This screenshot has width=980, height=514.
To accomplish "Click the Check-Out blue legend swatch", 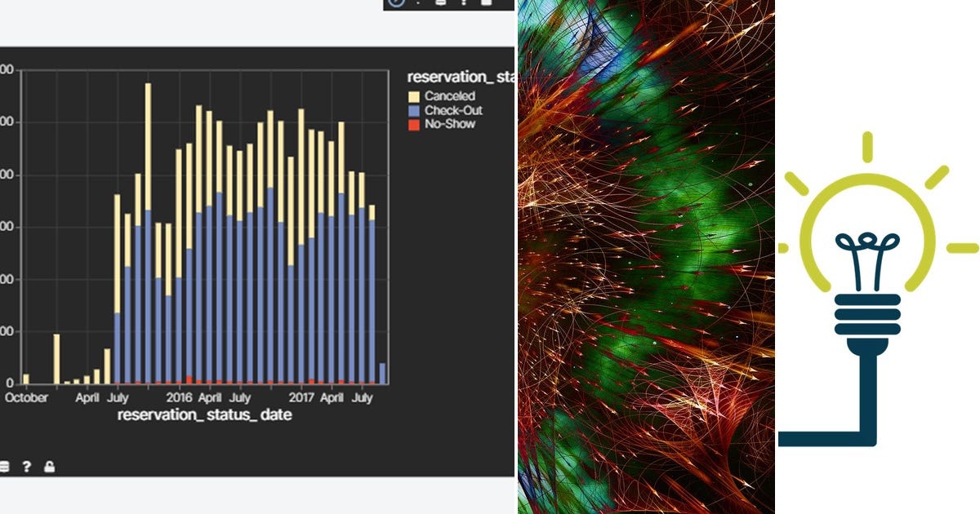I will click(413, 110).
